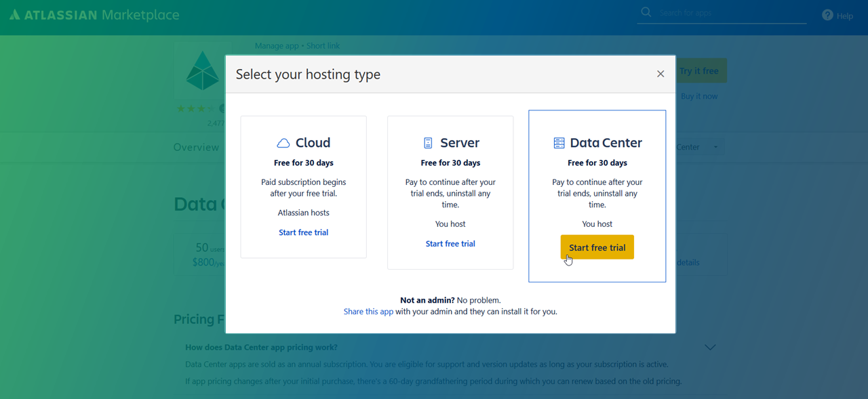
Task: Click the star rating under the app logo
Action: [x=195, y=108]
